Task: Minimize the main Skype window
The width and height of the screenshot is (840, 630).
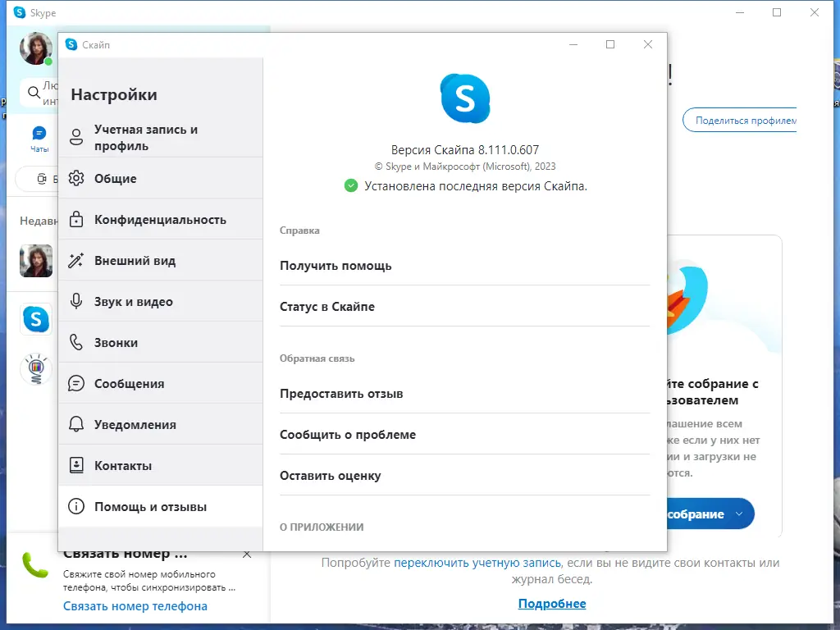Action: tap(740, 12)
